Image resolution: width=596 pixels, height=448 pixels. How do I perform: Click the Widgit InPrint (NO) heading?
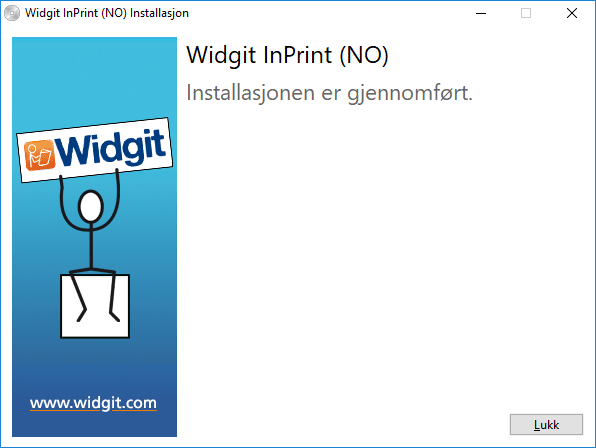[287, 55]
